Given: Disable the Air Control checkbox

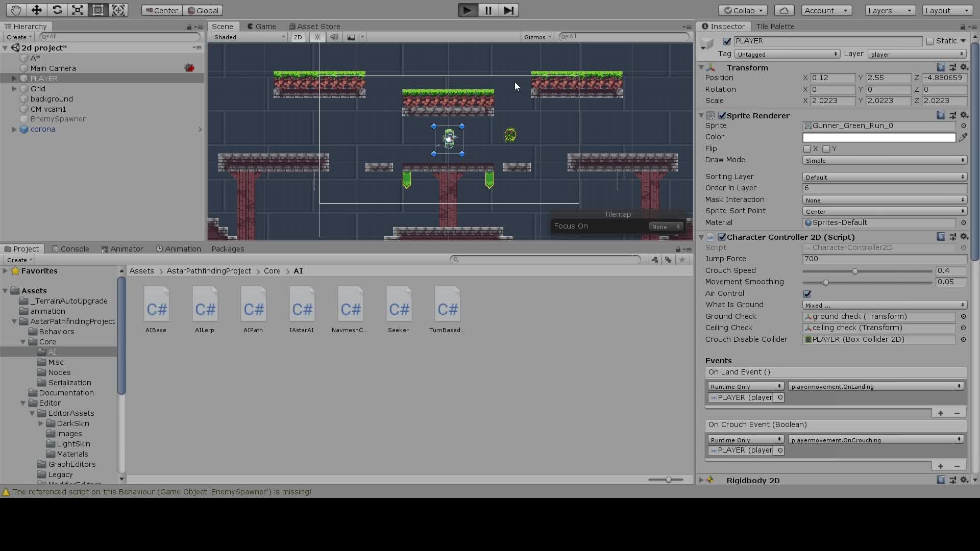Looking at the screenshot, I should [807, 293].
